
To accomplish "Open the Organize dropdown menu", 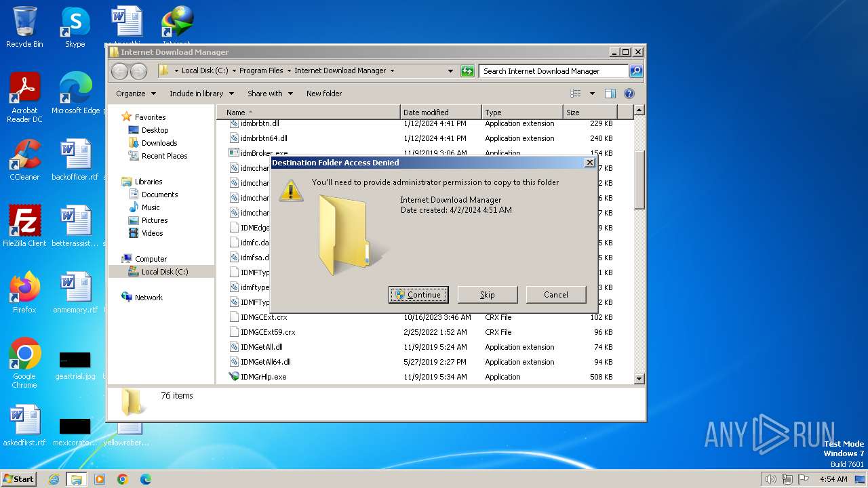I will [136, 94].
